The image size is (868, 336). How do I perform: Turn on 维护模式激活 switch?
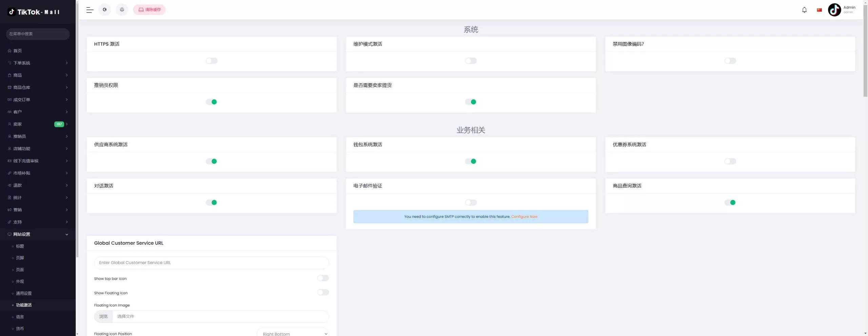coord(471,61)
